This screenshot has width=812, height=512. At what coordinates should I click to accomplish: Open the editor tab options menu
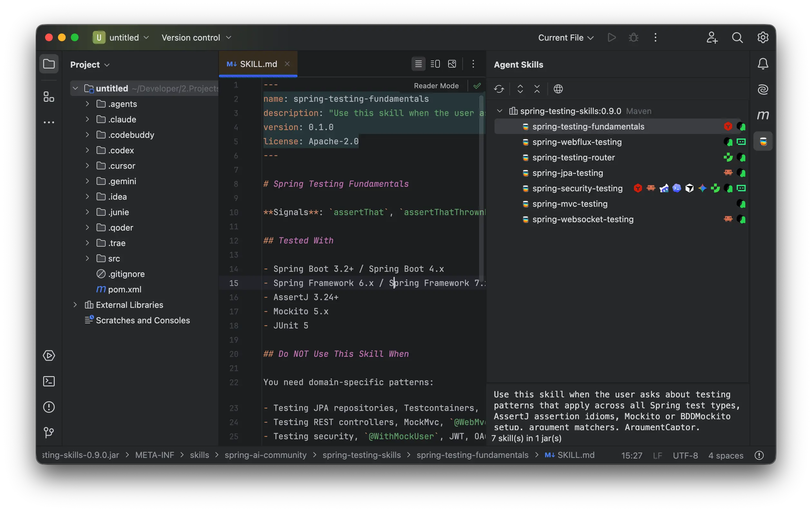473,64
